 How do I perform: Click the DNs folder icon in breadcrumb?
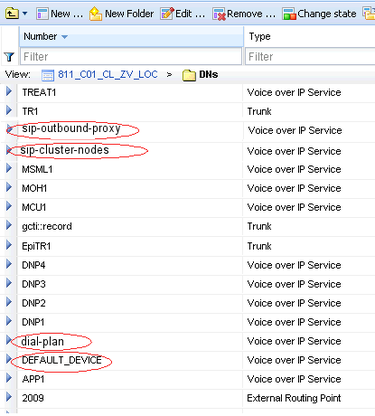point(189,75)
